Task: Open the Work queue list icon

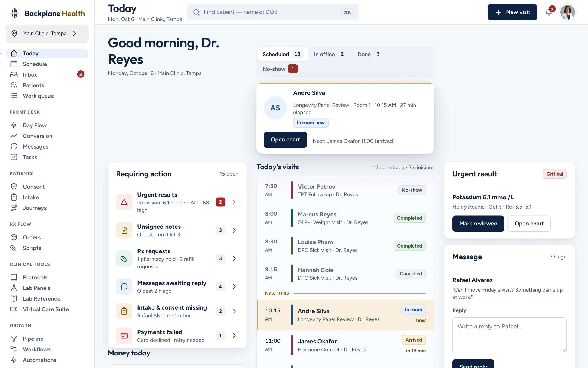Action: pos(14,96)
